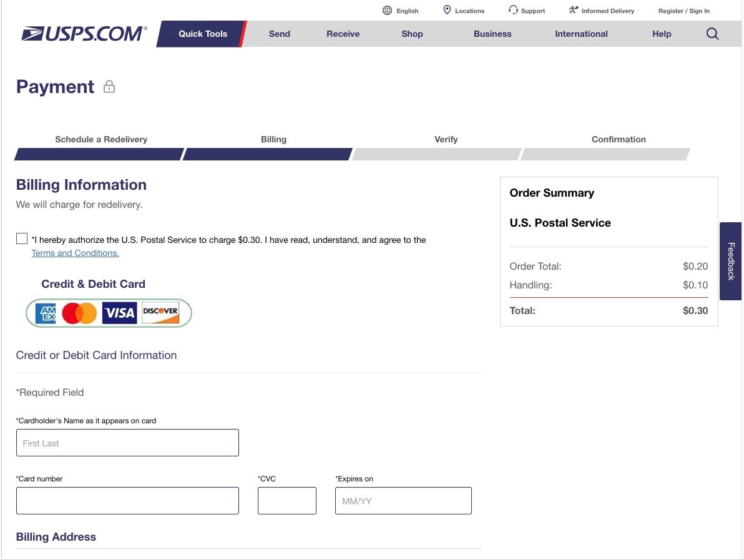Open the Feedback side tab
Viewport: 744px width, 560px height.
(x=731, y=260)
